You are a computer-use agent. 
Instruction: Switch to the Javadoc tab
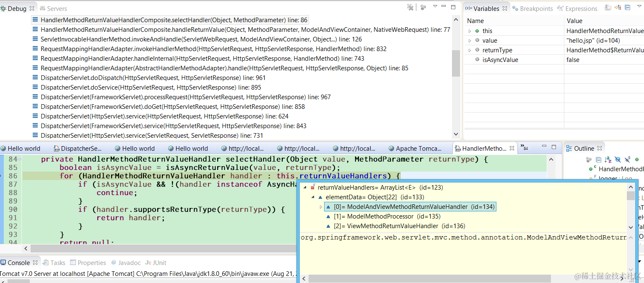(126, 263)
